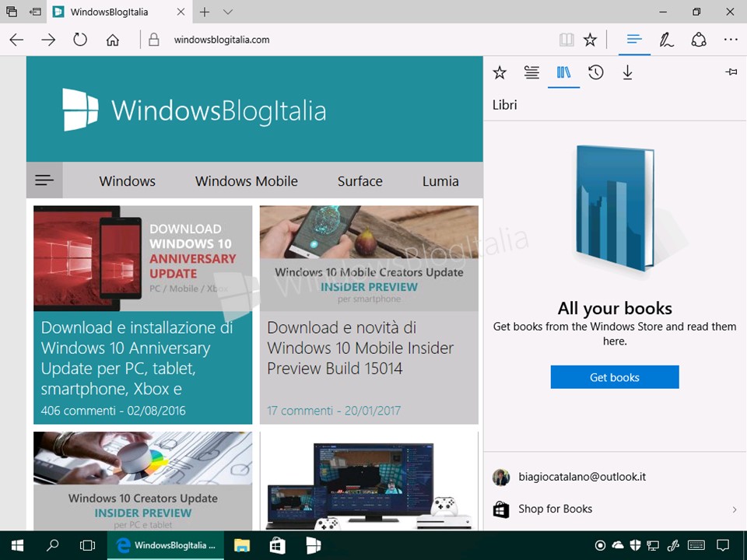Open the site hamburger menu

pyautogui.click(x=44, y=180)
